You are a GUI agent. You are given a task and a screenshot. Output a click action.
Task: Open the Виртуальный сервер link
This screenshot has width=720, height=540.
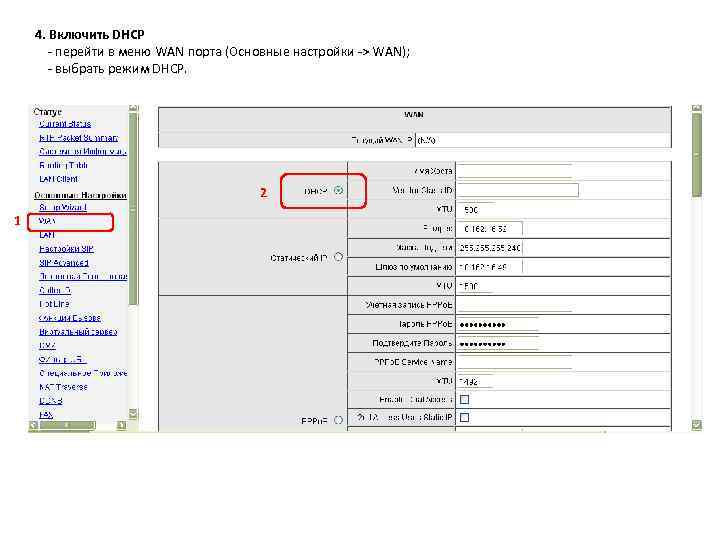[78, 332]
